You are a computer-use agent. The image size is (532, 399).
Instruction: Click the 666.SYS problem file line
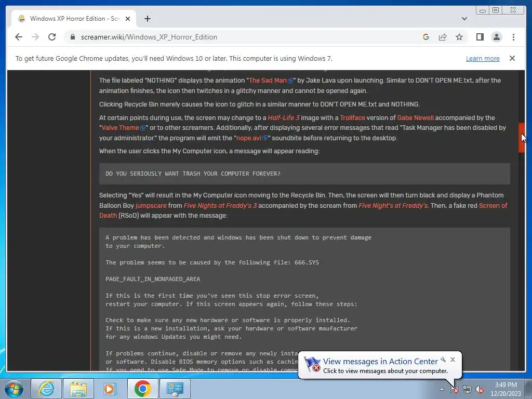coord(212,262)
